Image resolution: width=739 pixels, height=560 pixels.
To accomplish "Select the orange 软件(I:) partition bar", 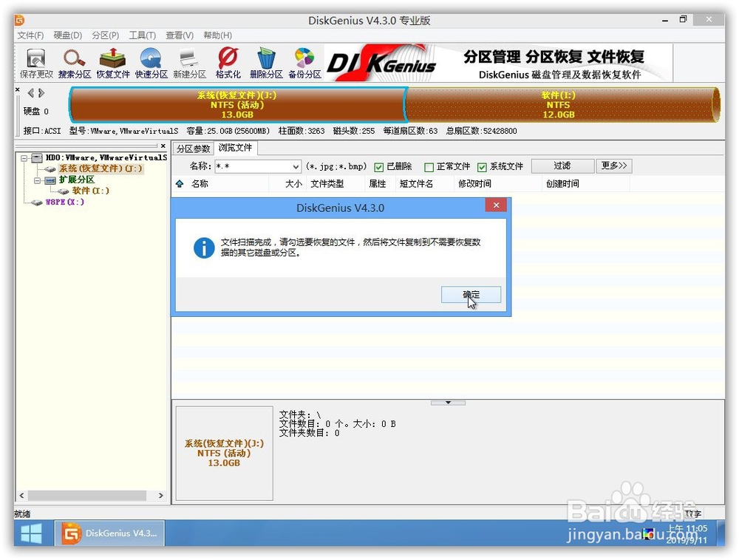I will pos(559,105).
